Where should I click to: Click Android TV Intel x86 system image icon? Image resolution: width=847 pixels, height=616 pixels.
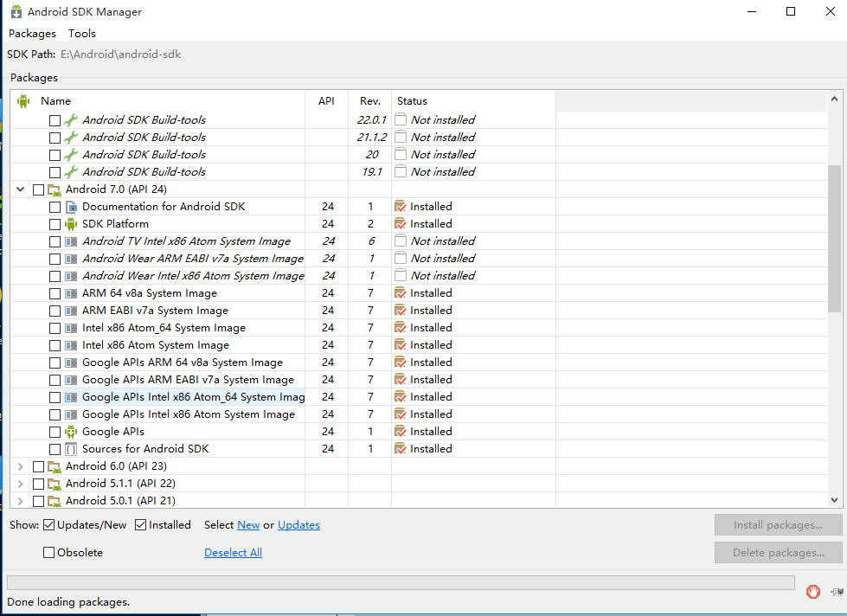tap(71, 241)
